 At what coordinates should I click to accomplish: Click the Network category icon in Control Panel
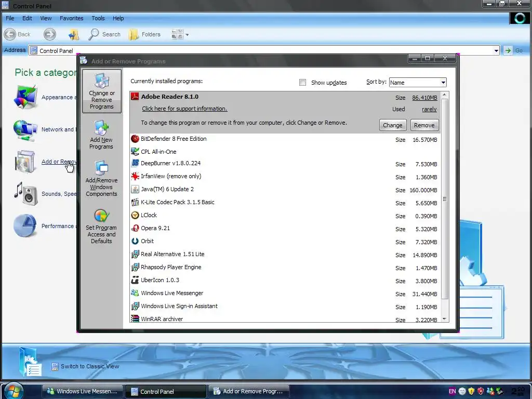click(25, 130)
